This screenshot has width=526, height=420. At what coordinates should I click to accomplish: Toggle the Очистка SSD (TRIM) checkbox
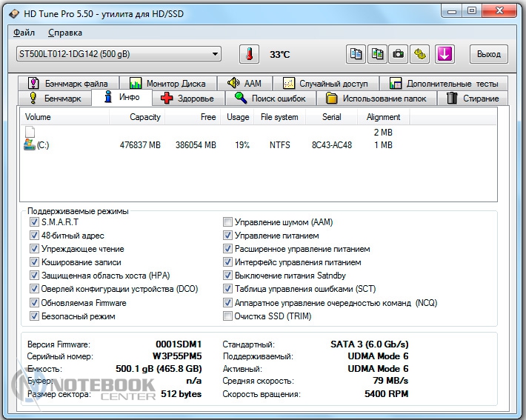pyautogui.click(x=227, y=316)
